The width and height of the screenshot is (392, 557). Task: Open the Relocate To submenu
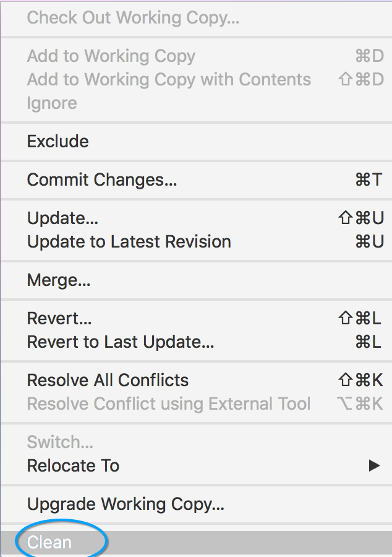click(73, 466)
